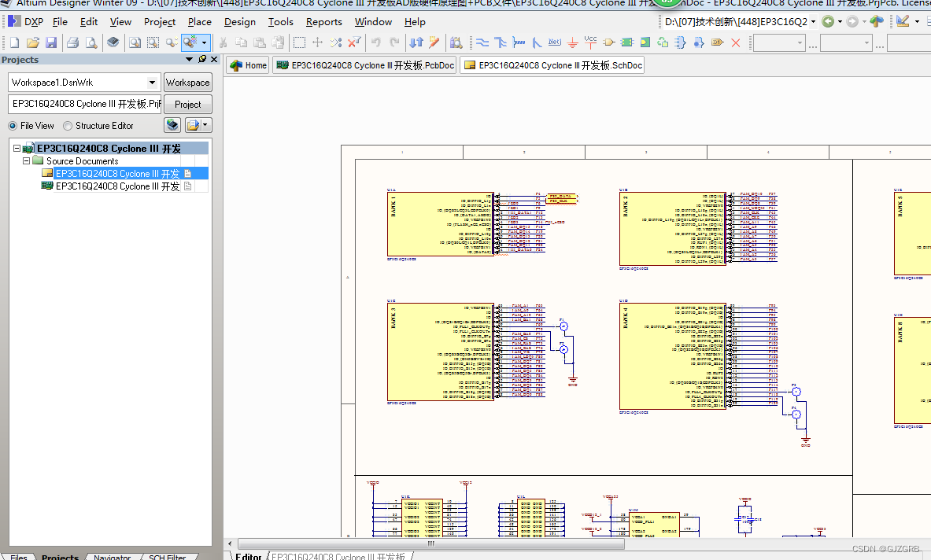This screenshot has height=560, width=931.
Task: Click the Project button
Action: (187, 104)
